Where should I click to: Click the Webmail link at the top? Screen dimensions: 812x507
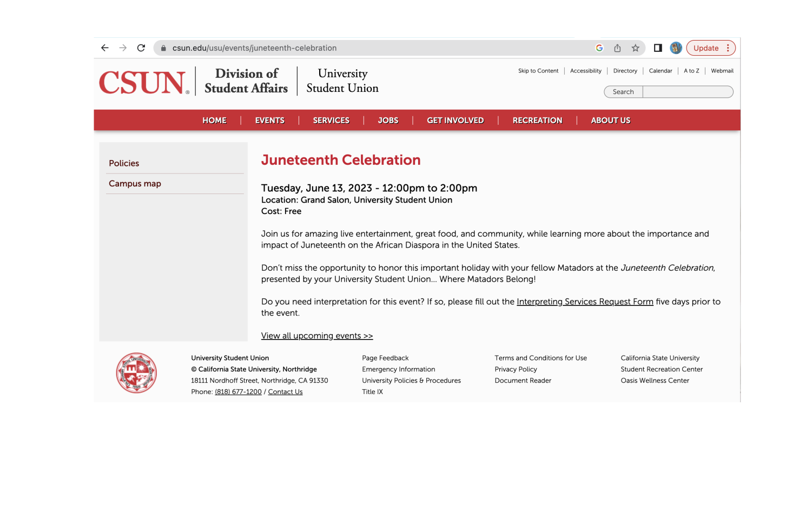click(722, 70)
